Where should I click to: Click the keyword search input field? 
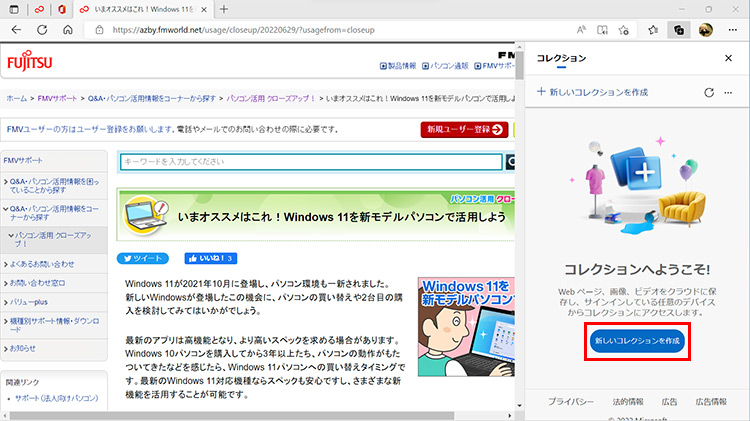pos(310,162)
